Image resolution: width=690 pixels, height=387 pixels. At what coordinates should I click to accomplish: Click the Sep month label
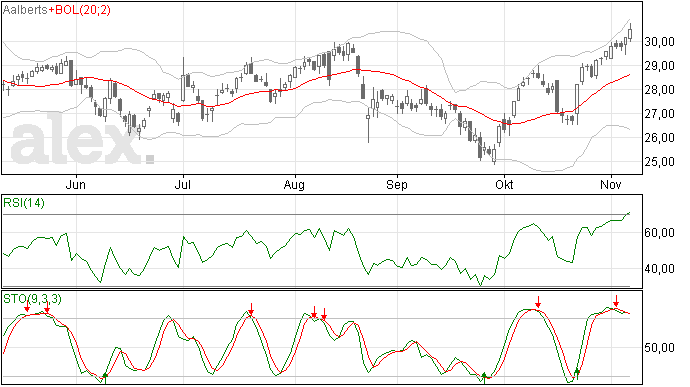pyautogui.click(x=397, y=185)
